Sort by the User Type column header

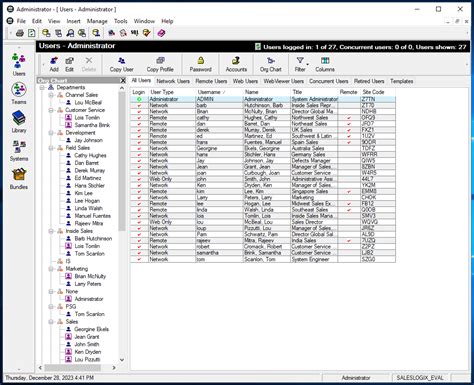(x=172, y=92)
